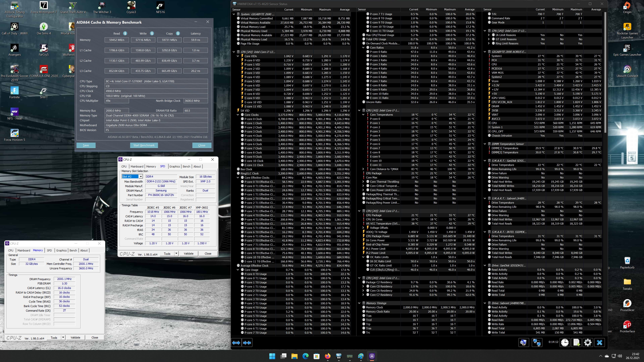Open Forza Horizon 5 desktop shortcut
The width and height of the screenshot is (644, 362).
tap(14, 135)
